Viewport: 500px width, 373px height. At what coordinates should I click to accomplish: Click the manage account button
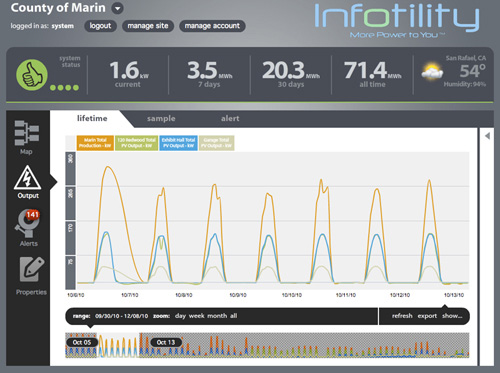pyautogui.click(x=212, y=26)
